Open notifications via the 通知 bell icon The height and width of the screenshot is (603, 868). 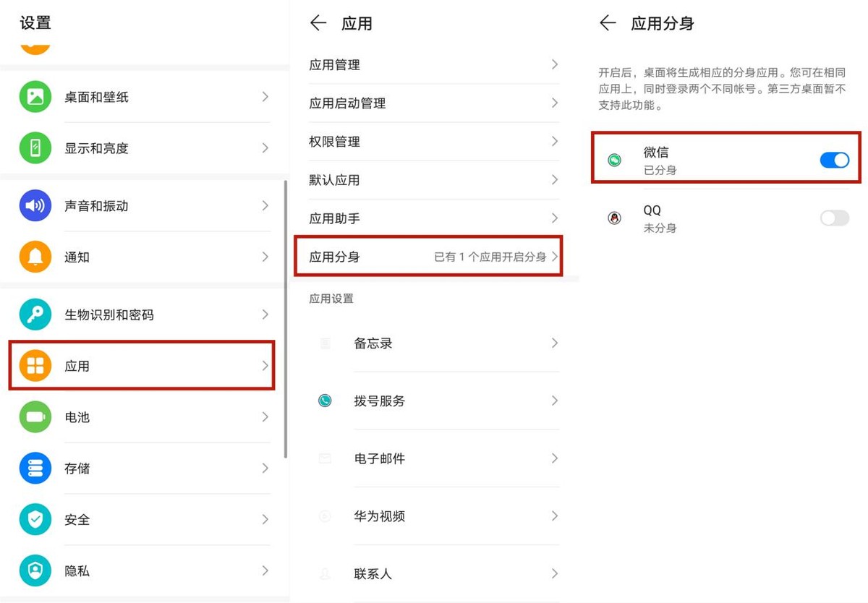(35, 257)
